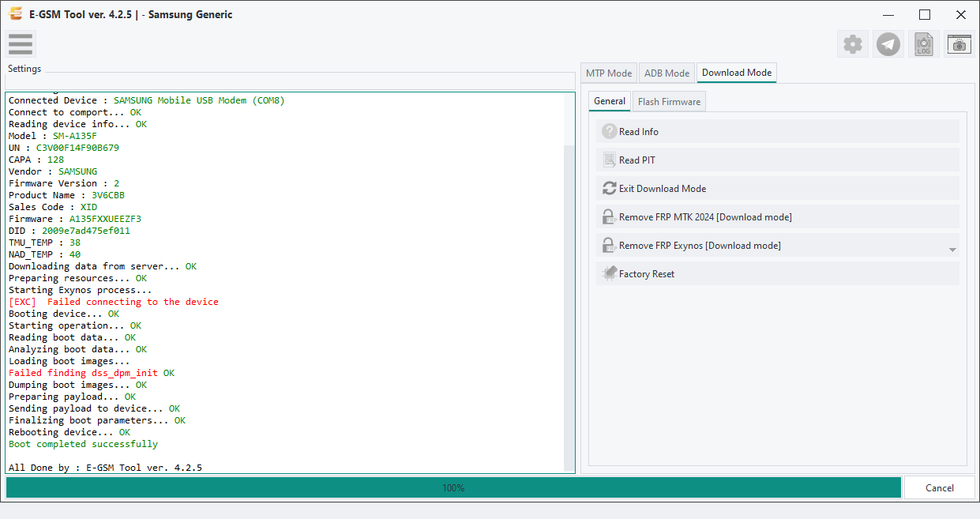
Task: Minimize the E-GSM Tool window
Action: (x=888, y=14)
